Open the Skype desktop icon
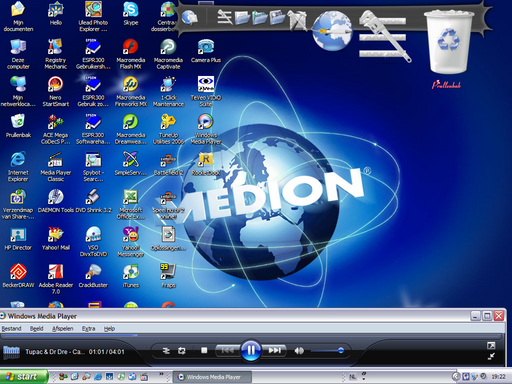This screenshot has width=512, height=384. coord(131,13)
